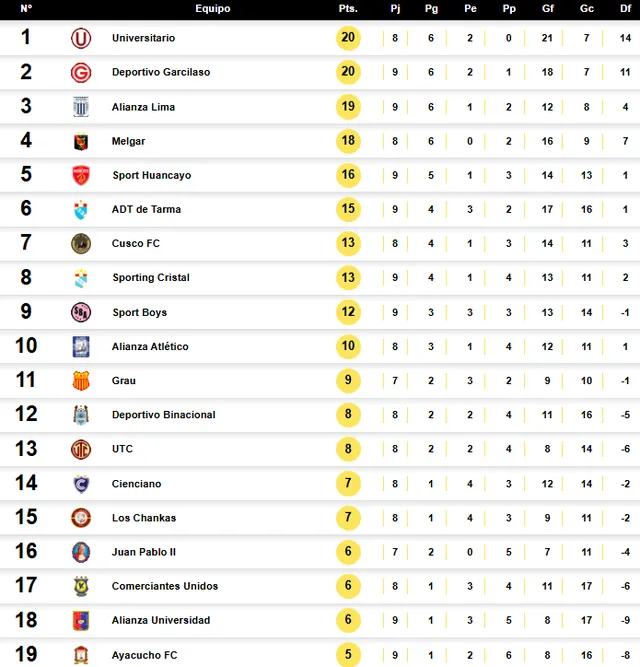Click the Grau striped crest
640x667 pixels.
81,381
